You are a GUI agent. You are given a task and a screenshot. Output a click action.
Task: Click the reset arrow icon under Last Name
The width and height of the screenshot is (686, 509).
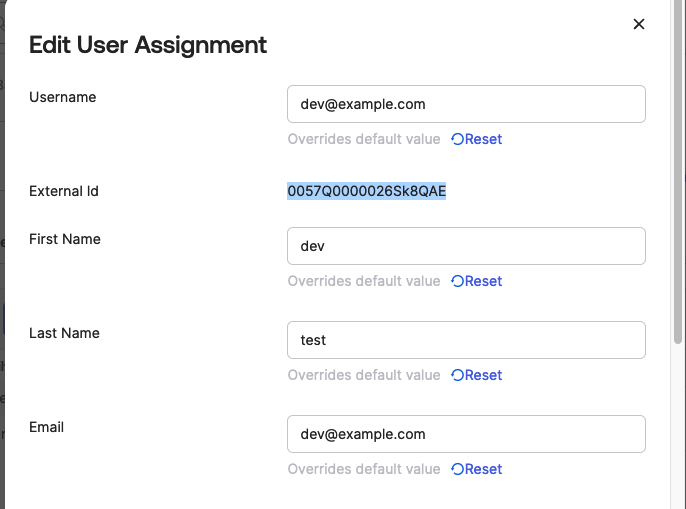pyautogui.click(x=457, y=375)
